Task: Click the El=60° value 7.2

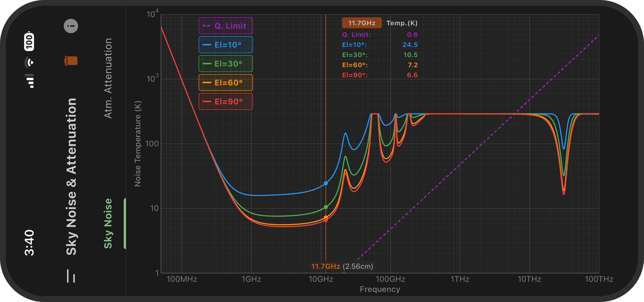Action: click(412, 65)
